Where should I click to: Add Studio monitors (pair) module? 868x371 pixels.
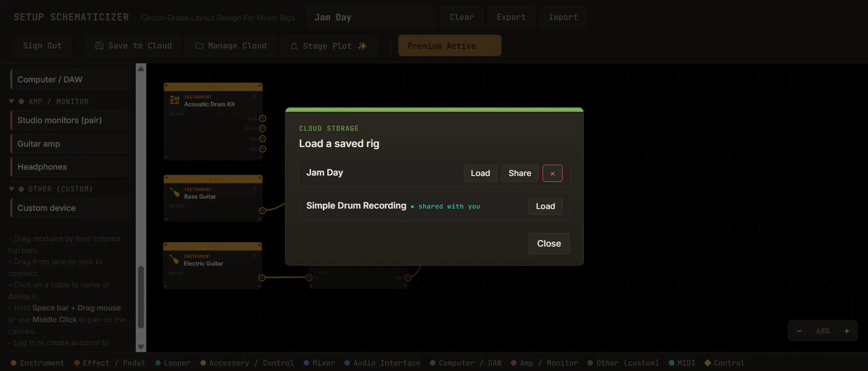(70, 120)
